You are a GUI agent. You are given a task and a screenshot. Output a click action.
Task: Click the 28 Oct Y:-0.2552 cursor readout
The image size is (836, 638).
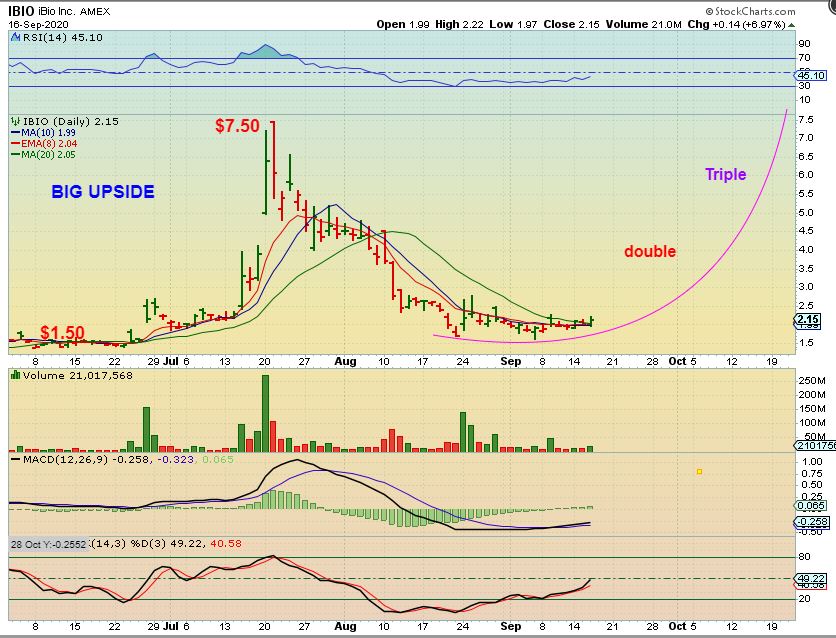pyautogui.click(x=49, y=545)
